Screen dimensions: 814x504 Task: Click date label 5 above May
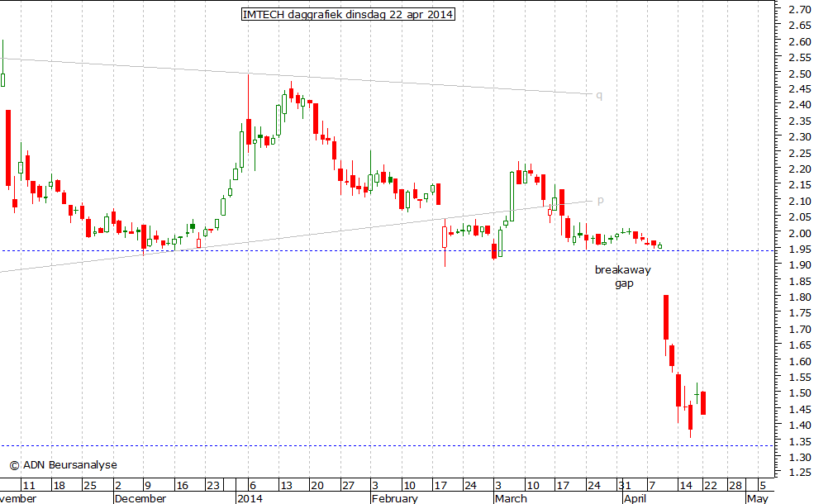[763, 485]
